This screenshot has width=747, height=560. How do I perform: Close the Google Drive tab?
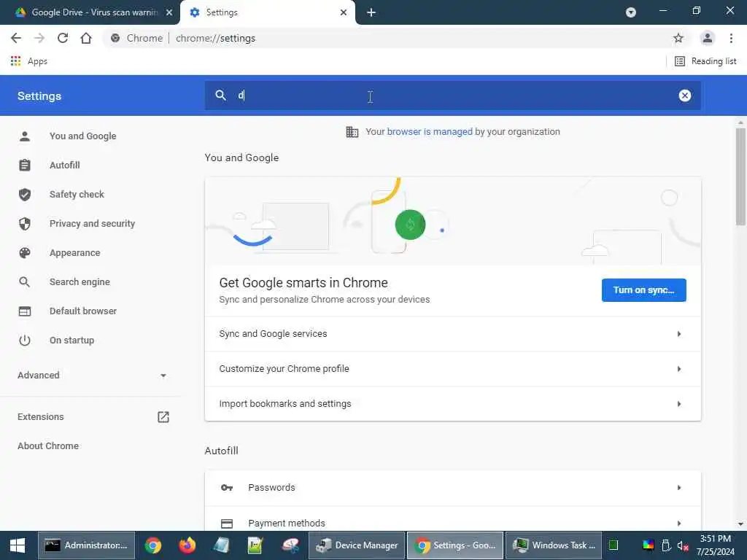(x=169, y=12)
